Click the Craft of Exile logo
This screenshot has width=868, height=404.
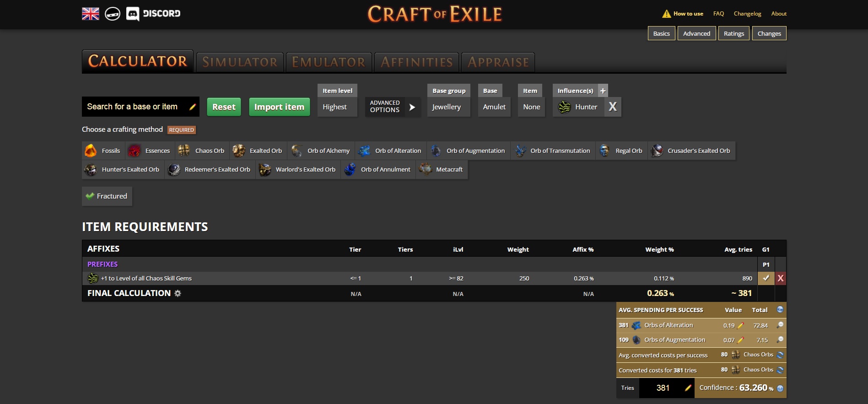[435, 14]
